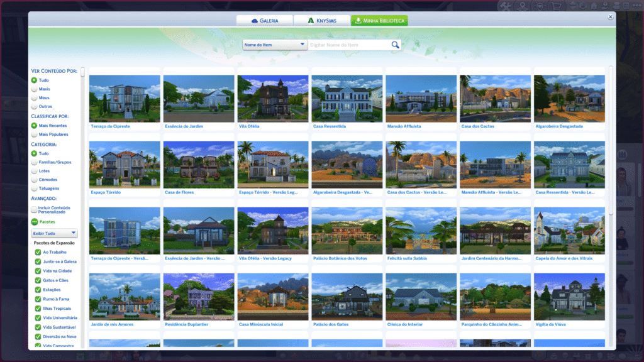
Task: Click the KnySims profile icon
Action: (x=311, y=21)
